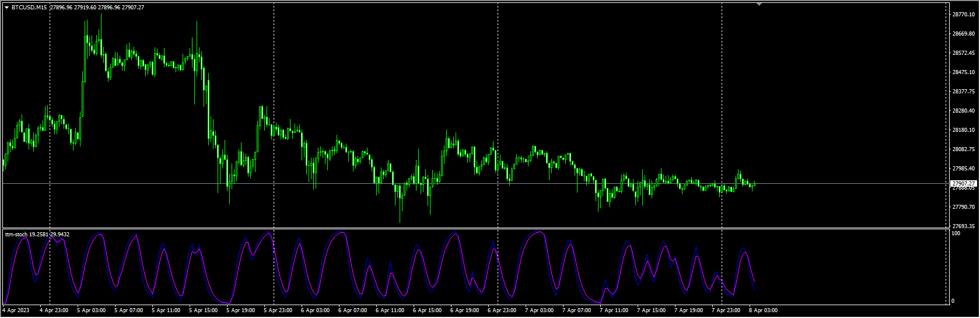Click the 28082.75 price scale level
This screenshot has width=980, height=318.
coord(963,149)
